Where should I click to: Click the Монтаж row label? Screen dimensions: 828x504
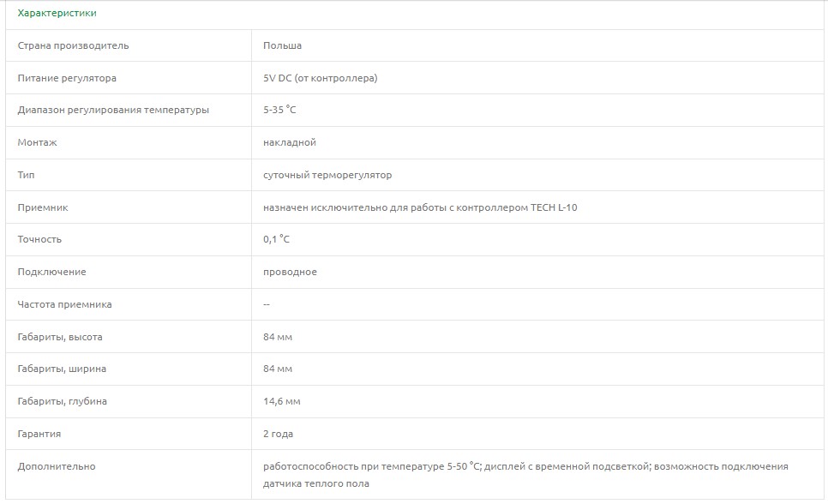(x=37, y=142)
